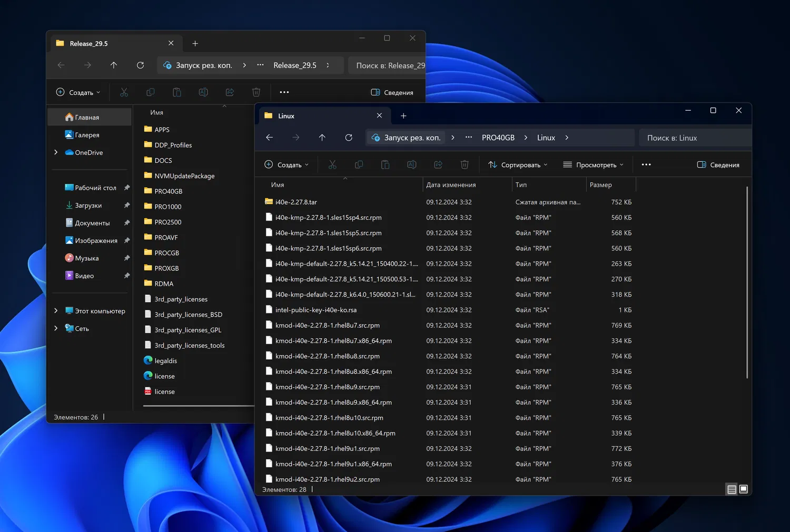Select the intel-public-key-i40e-ko.rsa file
Viewport: 790px width, 532px height.
[x=315, y=310]
